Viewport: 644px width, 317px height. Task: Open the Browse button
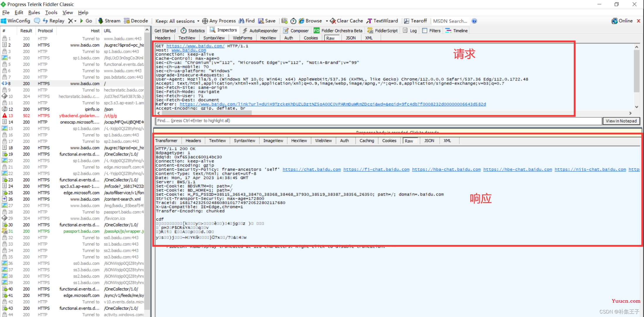click(310, 21)
